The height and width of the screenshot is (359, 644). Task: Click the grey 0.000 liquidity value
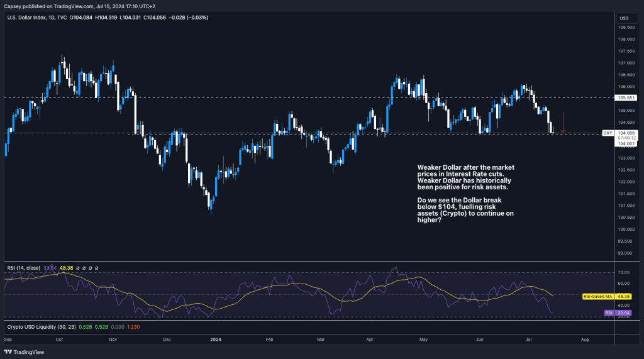coord(118,327)
